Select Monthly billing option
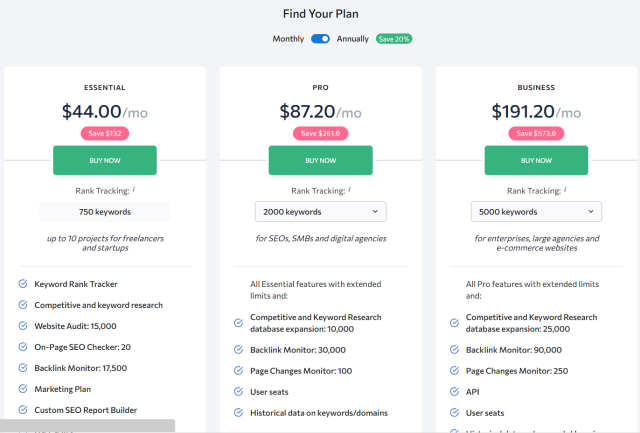The width and height of the screenshot is (640, 433). pyautogui.click(x=289, y=39)
